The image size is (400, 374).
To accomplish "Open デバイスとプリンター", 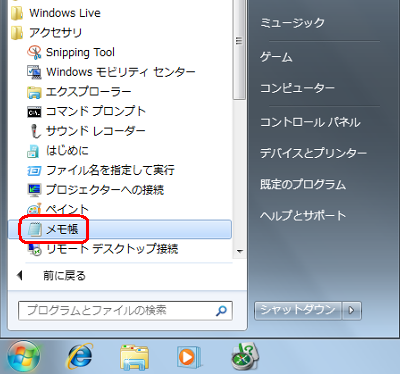I will point(313,153).
